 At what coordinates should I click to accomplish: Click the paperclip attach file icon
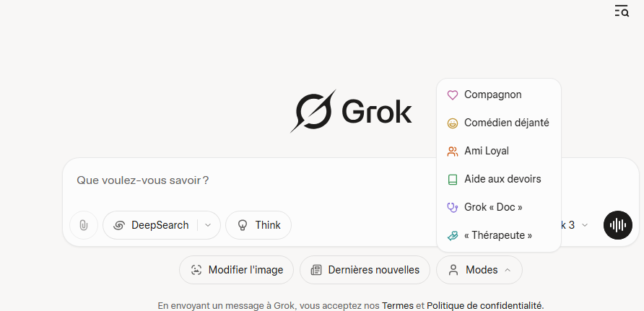tap(84, 225)
